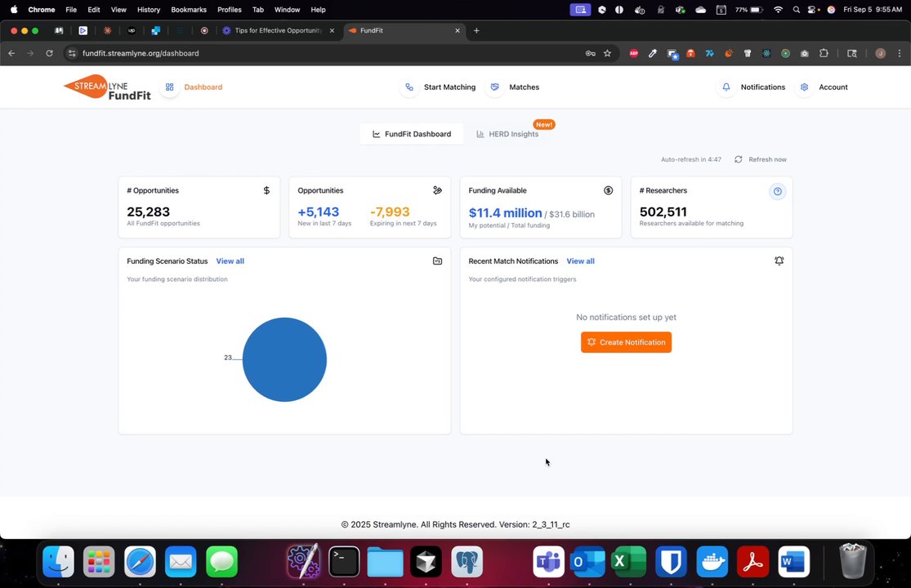Open Chrome three-dot menu
The width and height of the screenshot is (911, 588).
coord(900,53)
